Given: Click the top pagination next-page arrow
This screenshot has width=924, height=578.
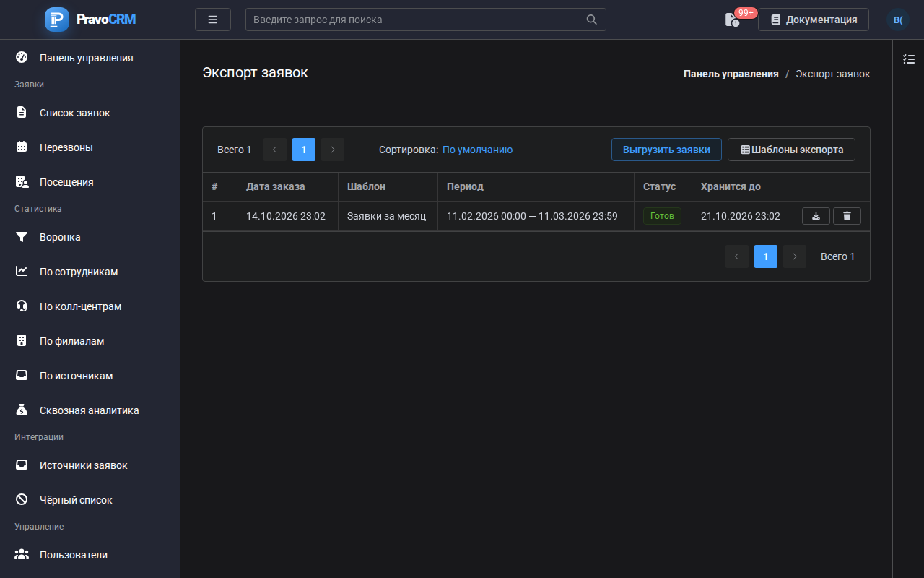Looking at the screenshot, I should (333, 150).
